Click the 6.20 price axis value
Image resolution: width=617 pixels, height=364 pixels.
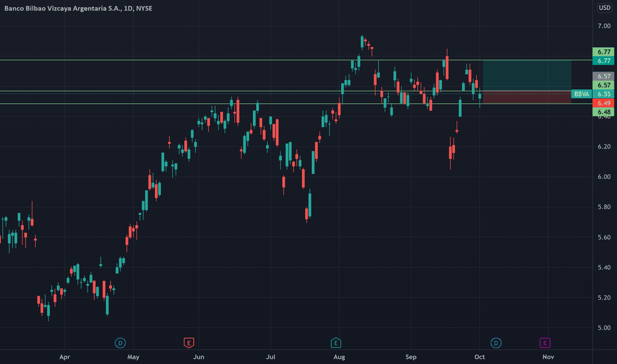coord(604,146)
